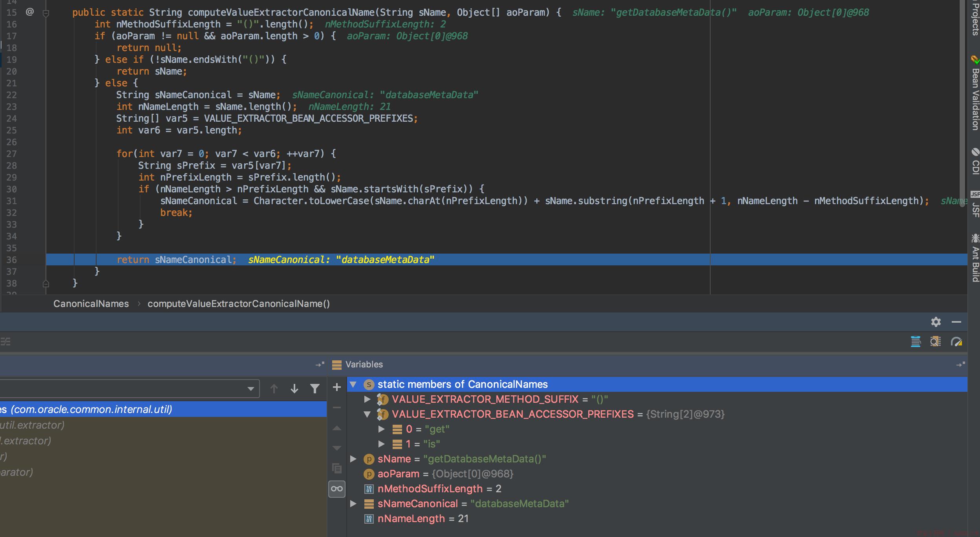Select the util.extractor) stack frame
Image resolution: width=980 pixels, height=537 pixels.
click(163, 425)
